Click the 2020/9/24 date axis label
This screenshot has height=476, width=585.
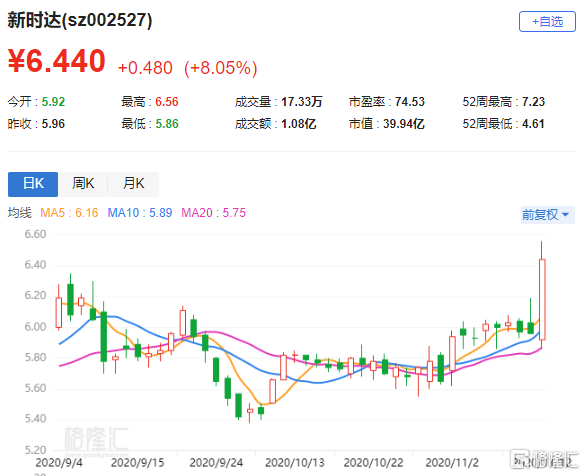point(216,463)
